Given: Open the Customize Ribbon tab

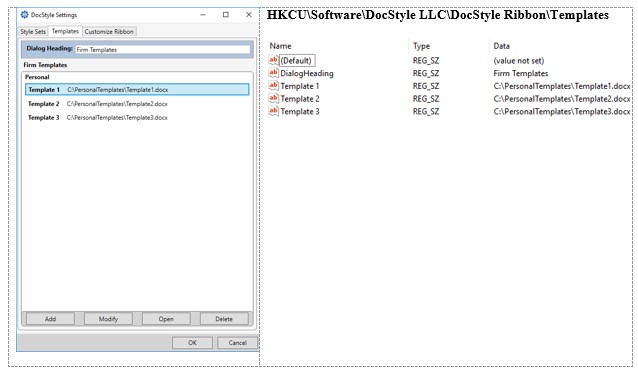Looking at the screenshot, I should point(109,31).
